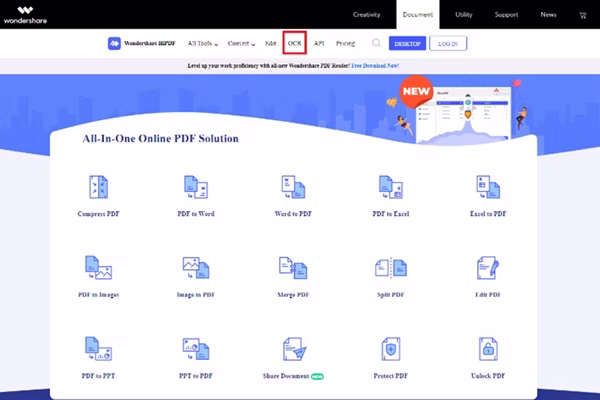Open the News top menu
Viewport: 600px width, 400px height.
[x=548, y=15]
